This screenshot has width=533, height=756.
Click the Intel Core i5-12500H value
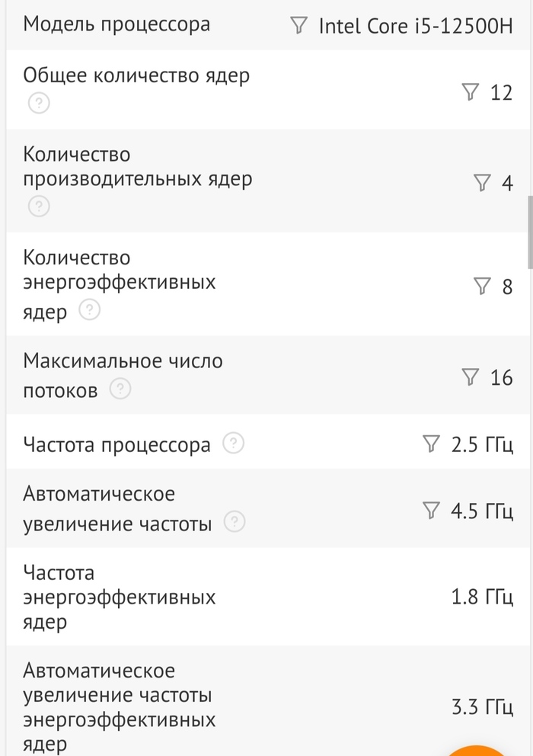(x=415, y=27)
